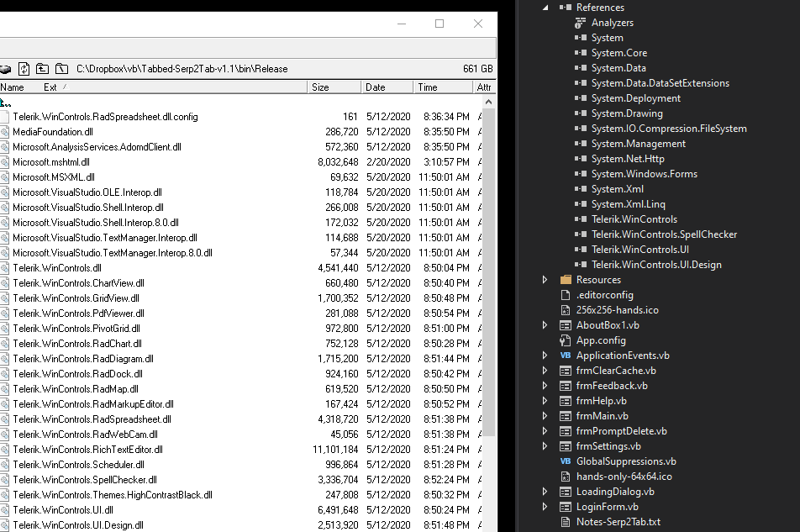Expand the frmMain.vb node

coord(545,416)
